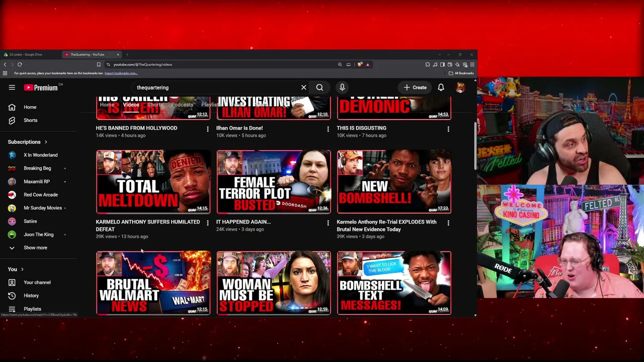Reload the page with the refresh icon
This screenshot has height=362, width=644.
coord(20,64)
